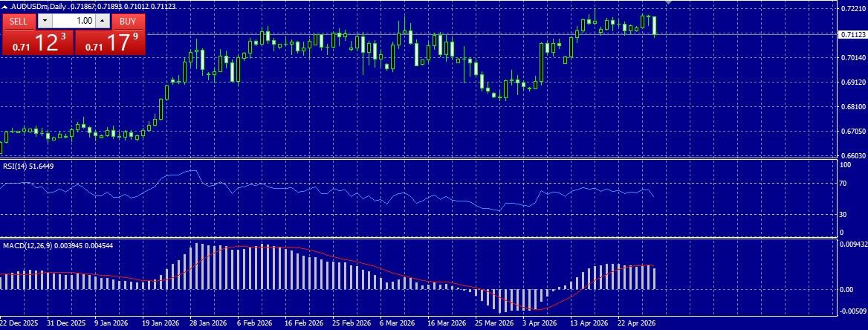Screen dimensions: 868x330
Task: Focus the 1.00 volume input field
Action: [74, 21]
